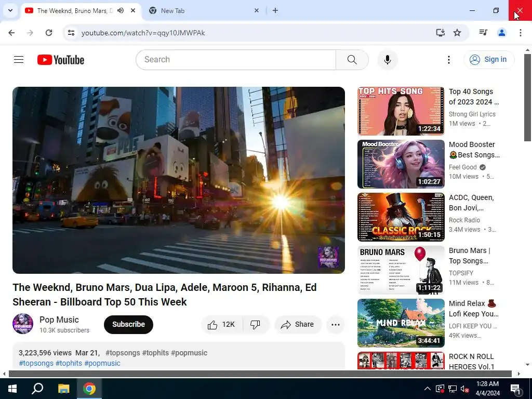
Task: Mute tab via speaker icon on tab
Action: (x=121, y=10)
